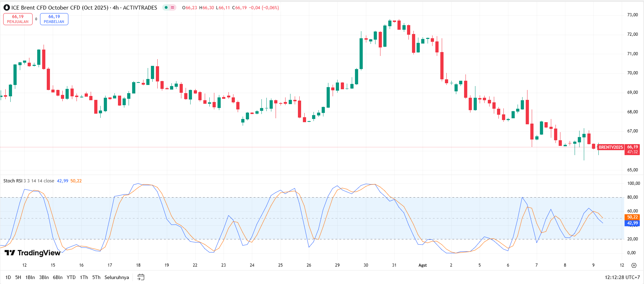Viewport: 644px width, 284px height.
Task: Click the pink delayed data indicator icon
Action: (173, 7)
